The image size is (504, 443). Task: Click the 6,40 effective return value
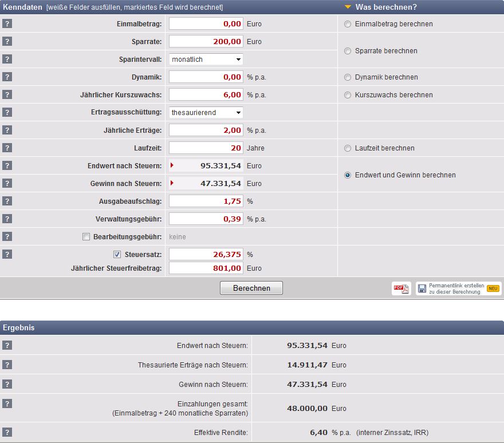pyautogui.click(x=318, y=432)
